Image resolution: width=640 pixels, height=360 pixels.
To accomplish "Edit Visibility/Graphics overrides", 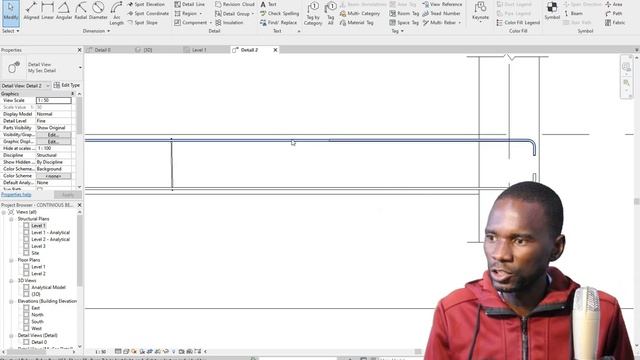I will point(53,135).
